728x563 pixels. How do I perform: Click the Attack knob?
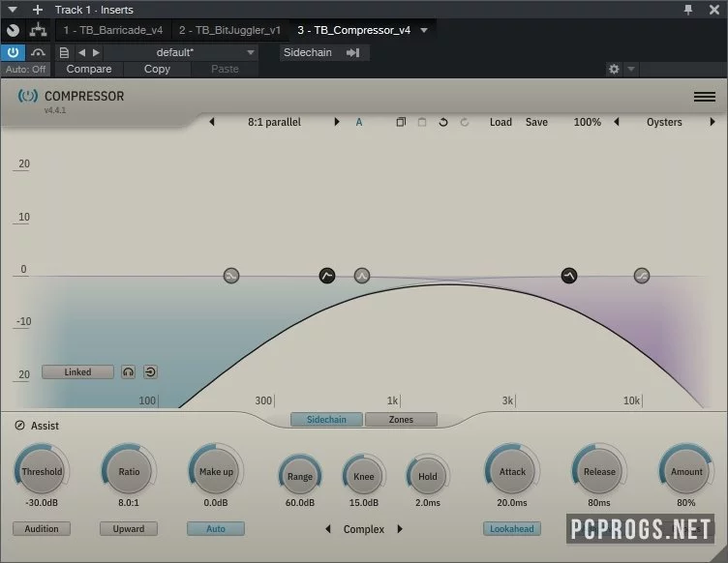[512, 471]
